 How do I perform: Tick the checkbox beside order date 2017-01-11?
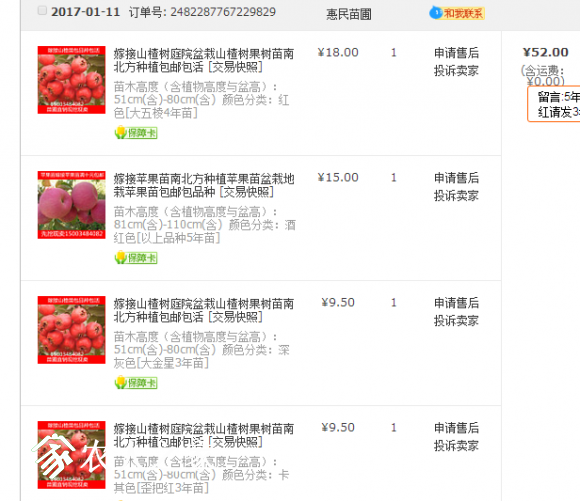point(42,10)
